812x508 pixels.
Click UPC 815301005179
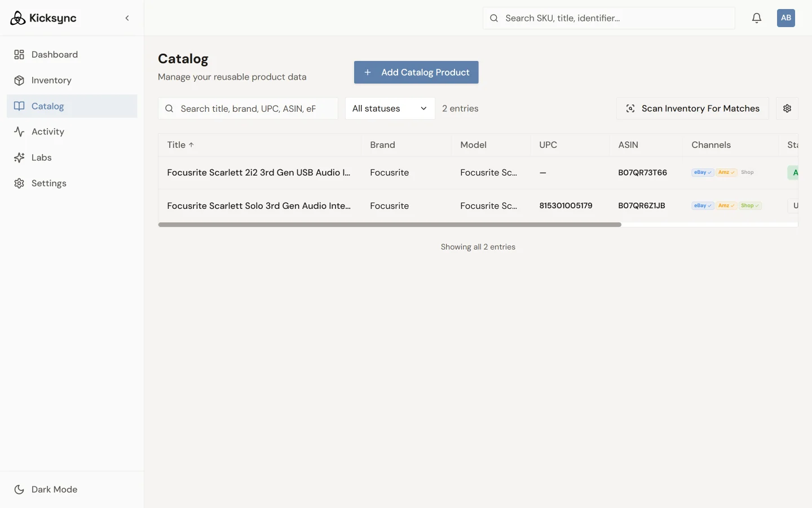pos(566,206)
